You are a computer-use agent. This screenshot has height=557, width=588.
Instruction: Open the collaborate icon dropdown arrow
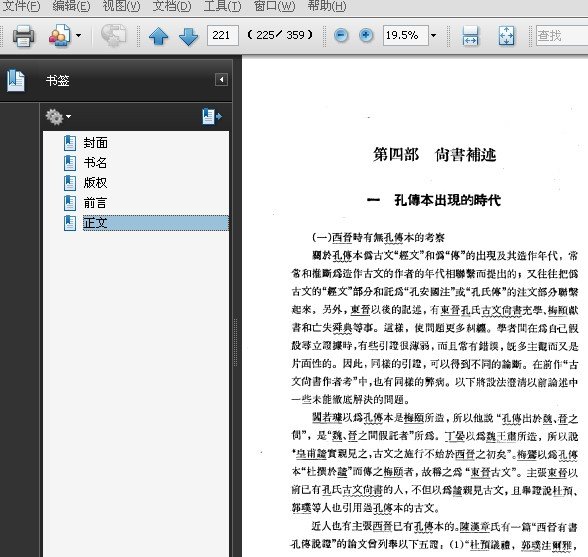coord(78,36)
